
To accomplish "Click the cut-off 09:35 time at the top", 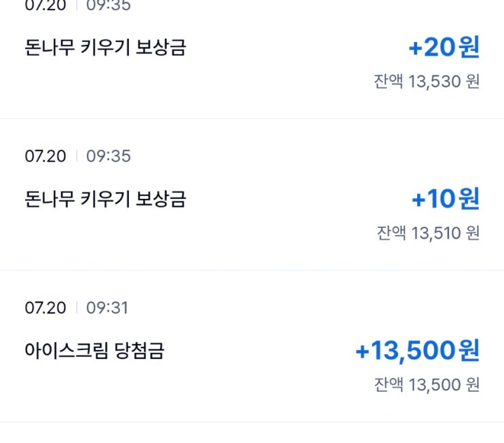I will click(x=109, y=5).
